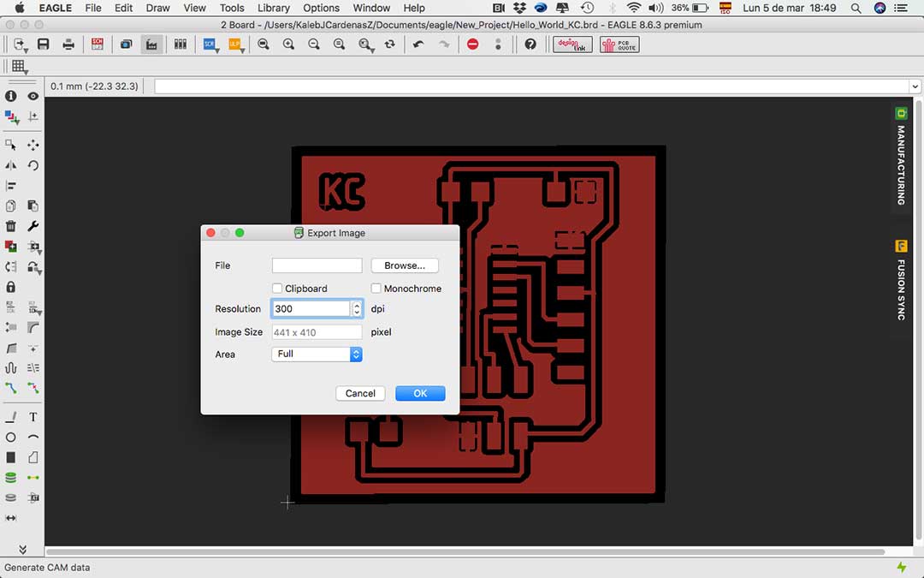Select the Delete trash can tool
Image resolution: width=924 pixels, height=578 pixels.
coord(11,226)
